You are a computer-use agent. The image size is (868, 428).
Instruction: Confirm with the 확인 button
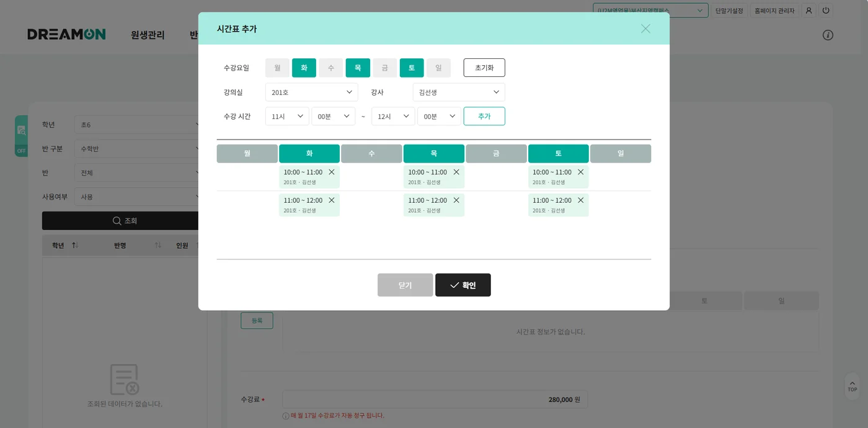tap(463, 285)
